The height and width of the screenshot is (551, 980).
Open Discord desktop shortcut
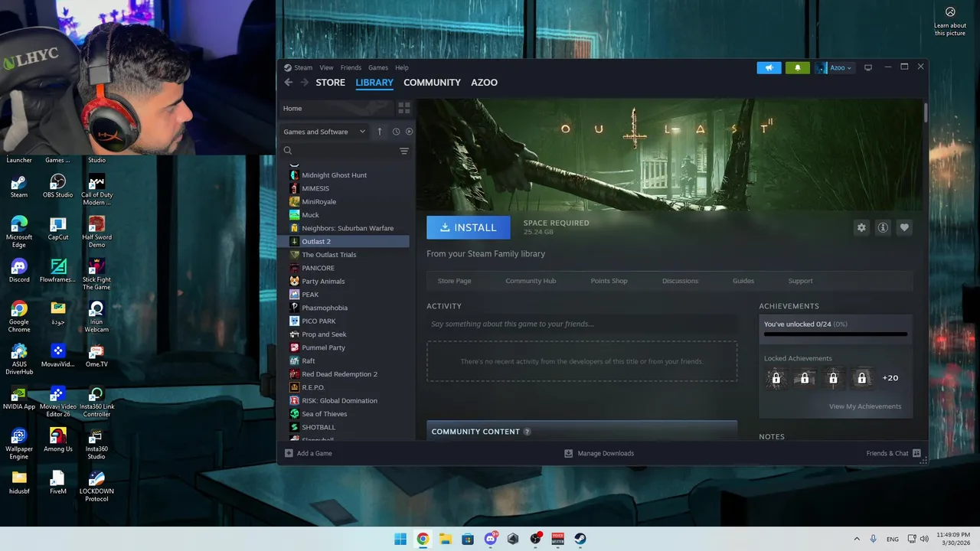click(x=19, y=271)
